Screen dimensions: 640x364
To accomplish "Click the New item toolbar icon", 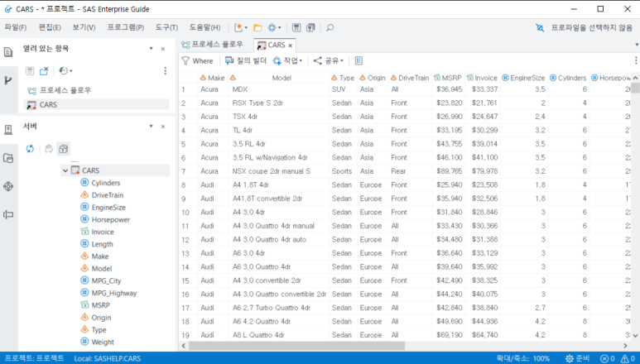I will (x=238, y=27).
